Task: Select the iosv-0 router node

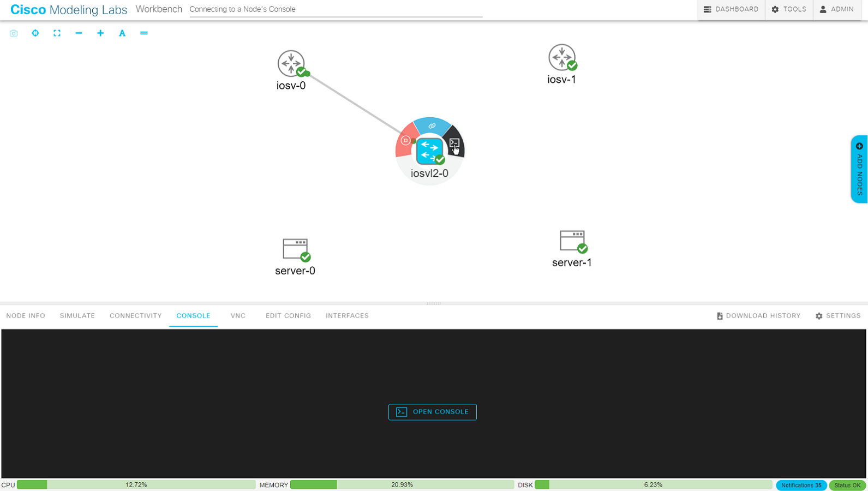Action: coord(291,63)
